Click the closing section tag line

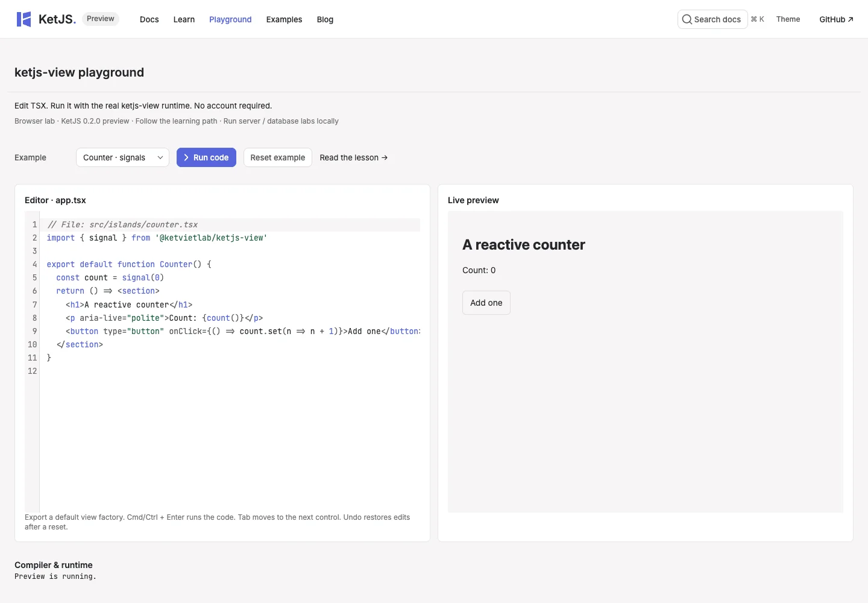coord(80,344)
